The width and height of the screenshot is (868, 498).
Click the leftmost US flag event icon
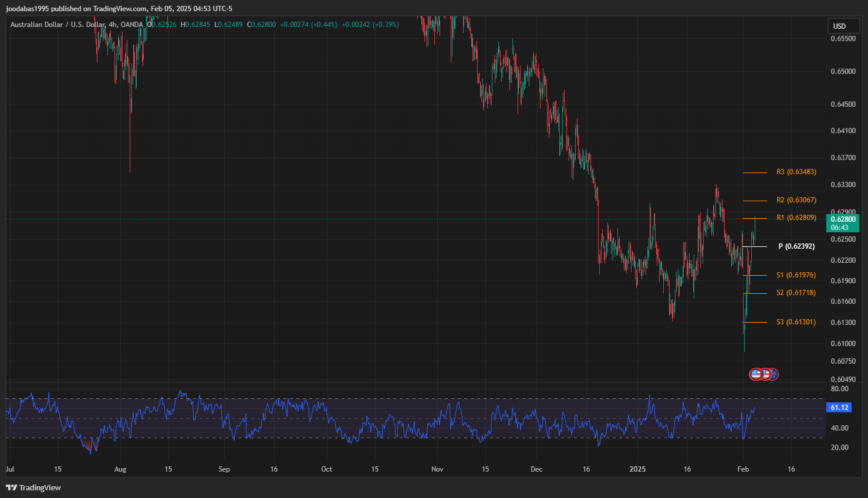tap(756, 374)
